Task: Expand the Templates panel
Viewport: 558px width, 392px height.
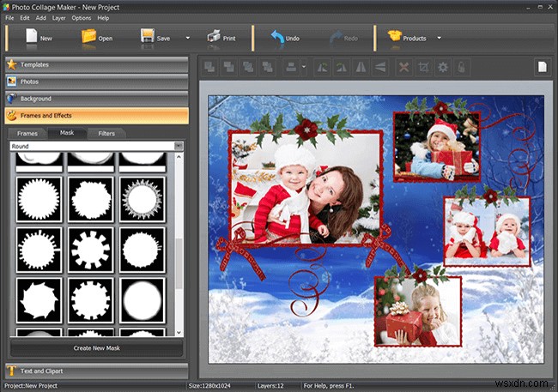Action: click(94, 64)
